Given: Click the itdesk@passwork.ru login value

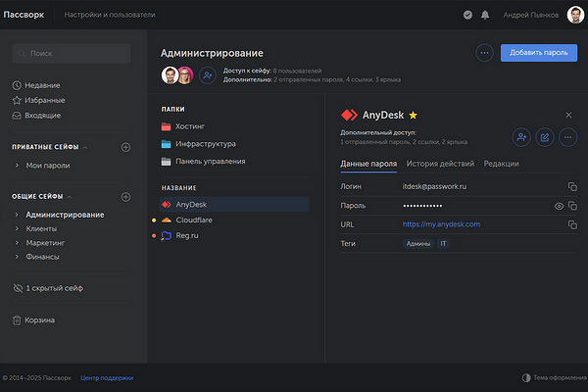Looking at the screenshot, I should pyautogui.click(x=434, y=186).
